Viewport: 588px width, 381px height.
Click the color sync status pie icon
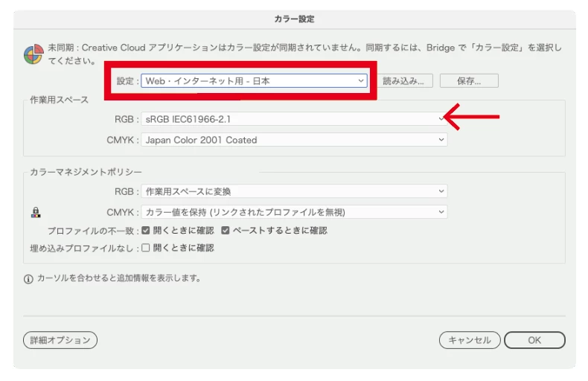click(x=33, y=54)
